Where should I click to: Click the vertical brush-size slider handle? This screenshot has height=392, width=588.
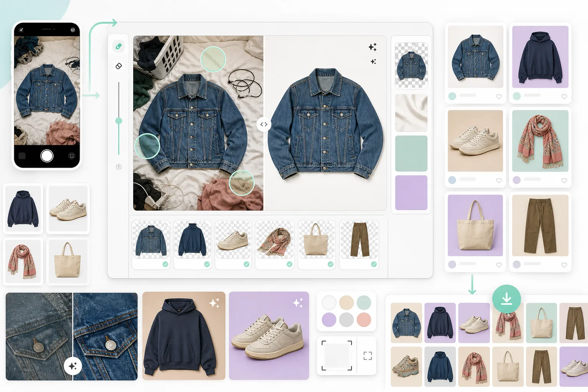[119, 121]
